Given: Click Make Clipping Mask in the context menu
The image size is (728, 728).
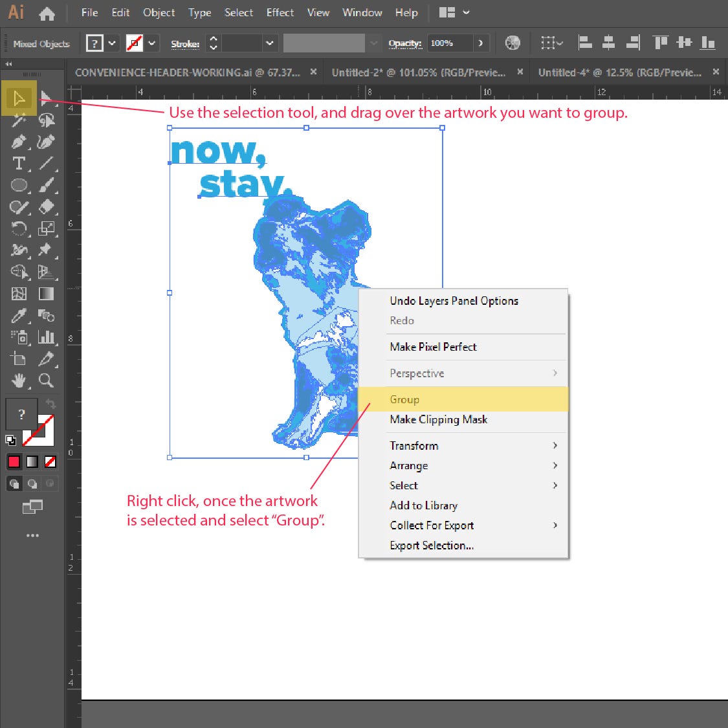Looking at the screenshot, I should point(439,419).
